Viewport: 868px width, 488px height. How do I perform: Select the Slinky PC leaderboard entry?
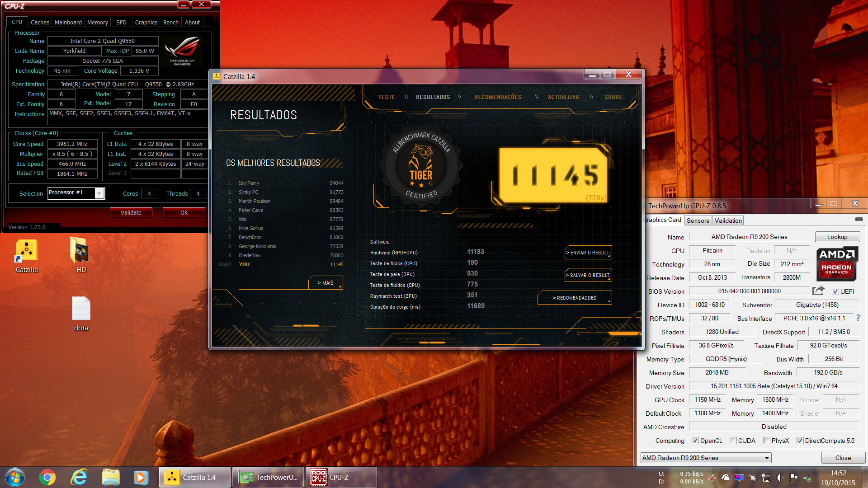(286, 192)
